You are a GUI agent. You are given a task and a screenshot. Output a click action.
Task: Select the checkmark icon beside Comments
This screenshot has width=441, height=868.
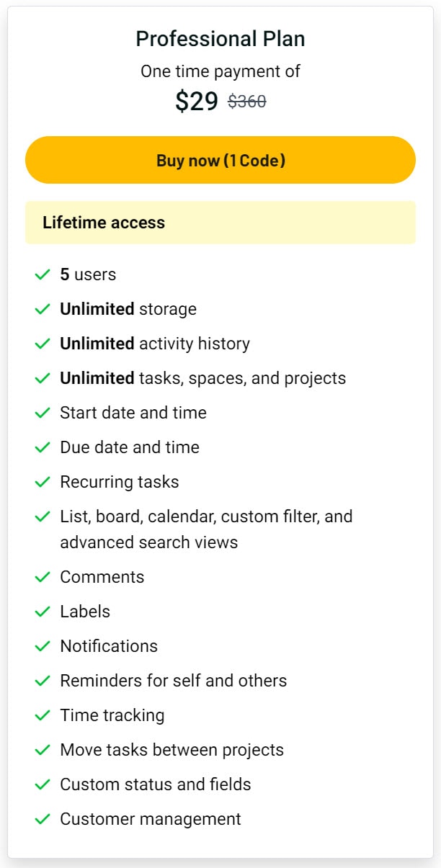(x=43, y=577)
